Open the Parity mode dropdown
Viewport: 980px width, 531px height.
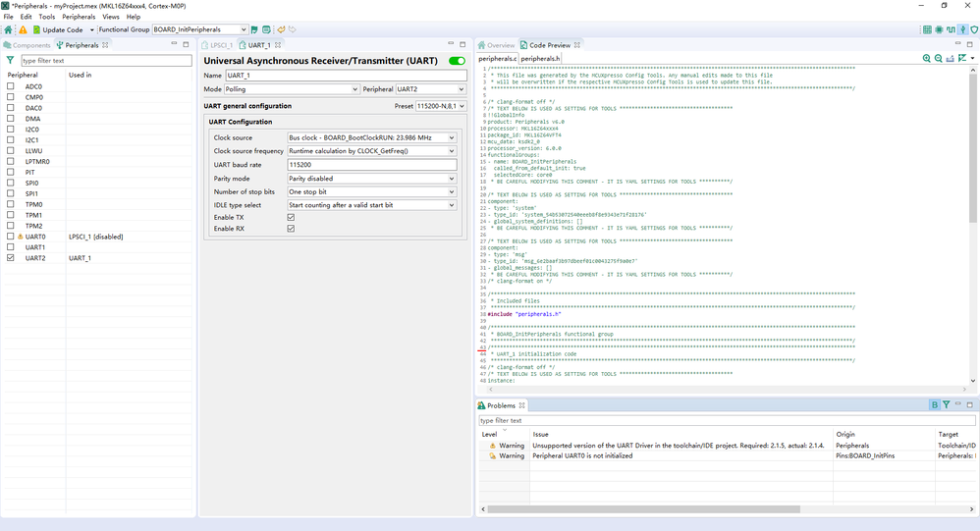pyautogui.click(x=372, y=179)
